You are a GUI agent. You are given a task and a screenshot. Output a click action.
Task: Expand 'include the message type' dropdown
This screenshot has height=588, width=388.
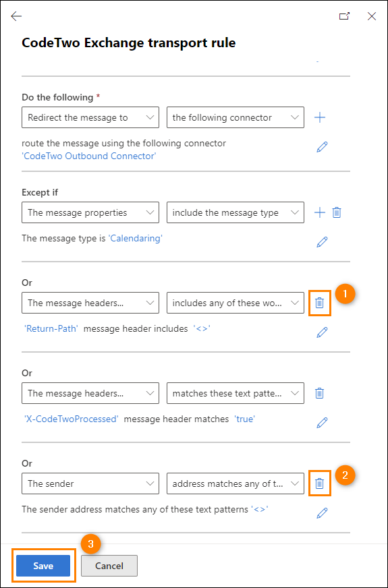coord(235,212)
